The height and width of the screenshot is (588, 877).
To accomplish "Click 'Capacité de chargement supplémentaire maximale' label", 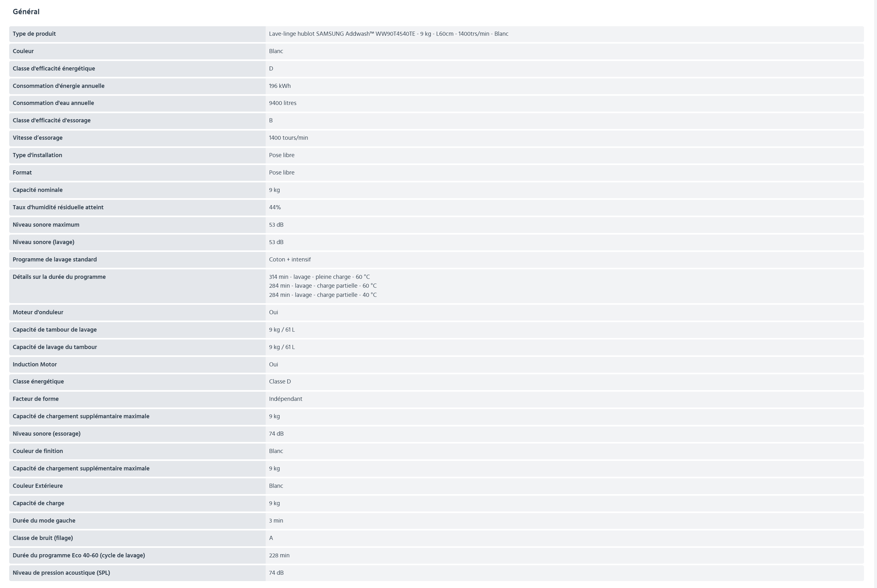I will 81,469.
